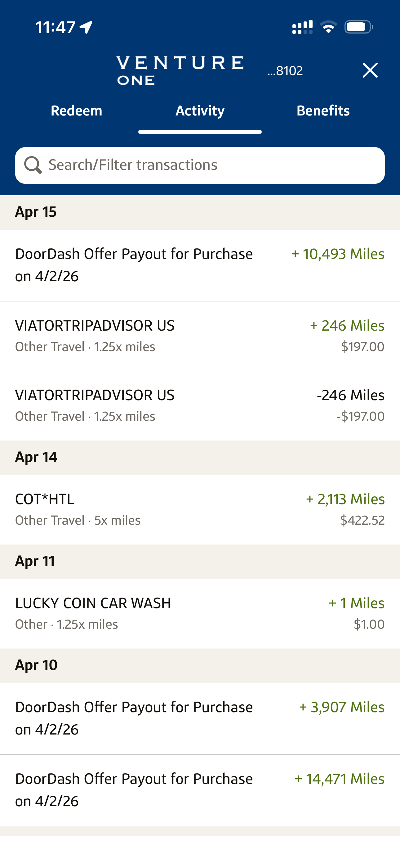
Task: Tap the Venture One card logo
Action: 180,70
